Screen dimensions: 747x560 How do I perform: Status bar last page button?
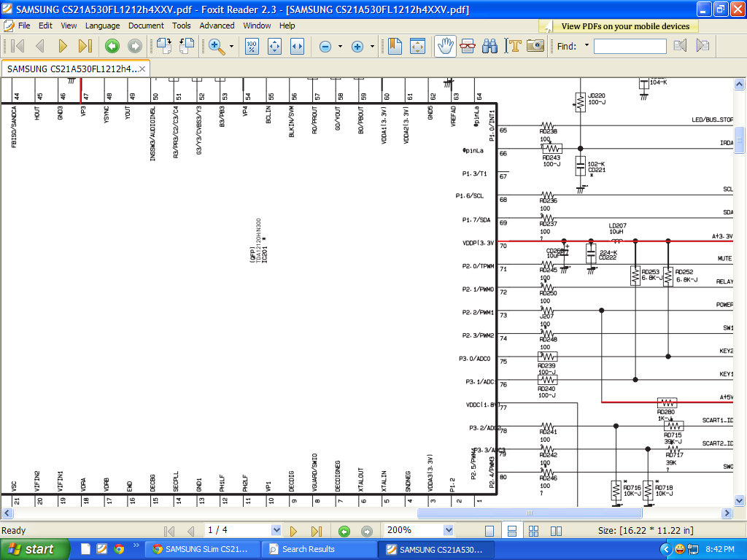317,531
